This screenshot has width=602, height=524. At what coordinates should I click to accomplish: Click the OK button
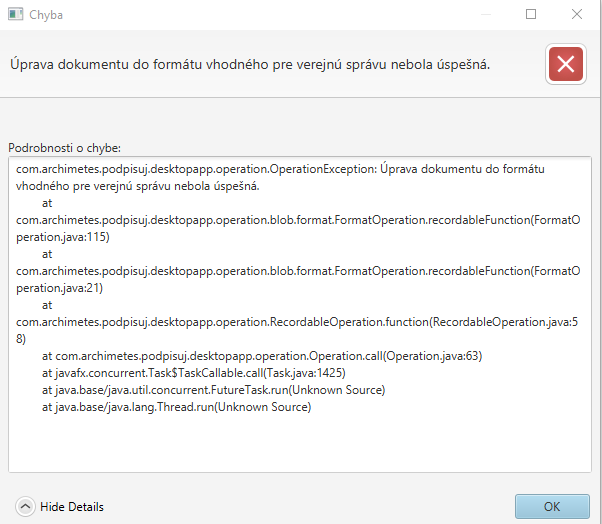[551, 507]
